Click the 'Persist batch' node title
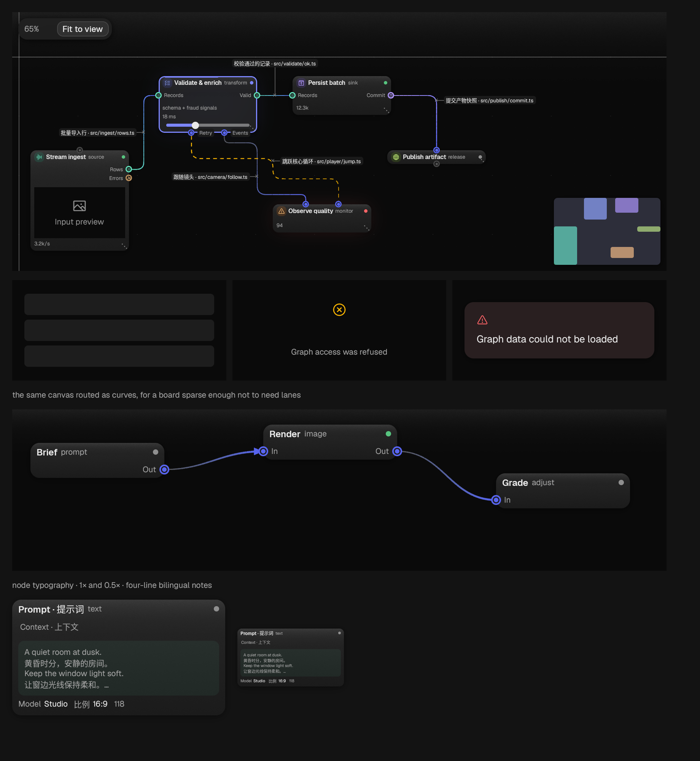 pyautogui.click(x=326, y=83)
